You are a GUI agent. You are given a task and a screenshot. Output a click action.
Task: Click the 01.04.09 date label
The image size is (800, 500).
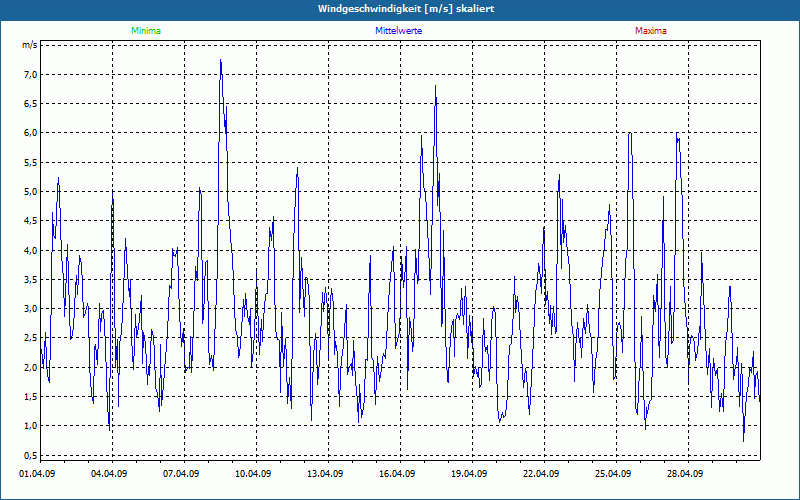coord(37,473)
